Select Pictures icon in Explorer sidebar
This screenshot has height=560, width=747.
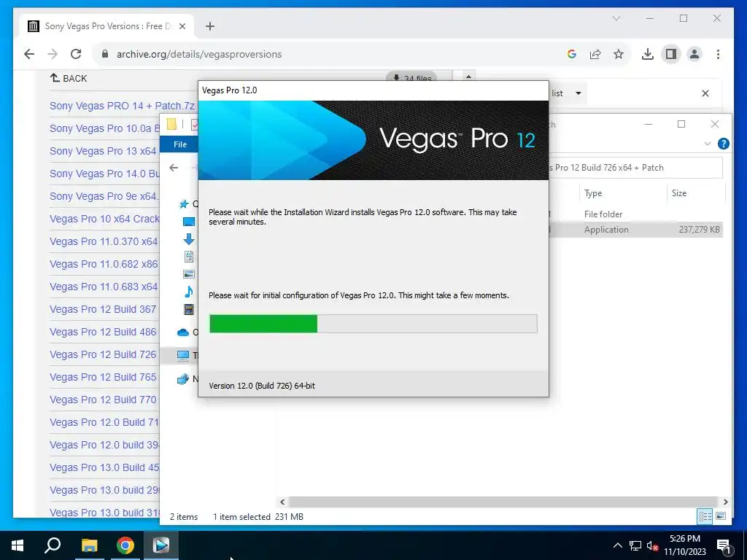(x=189, y=274)
